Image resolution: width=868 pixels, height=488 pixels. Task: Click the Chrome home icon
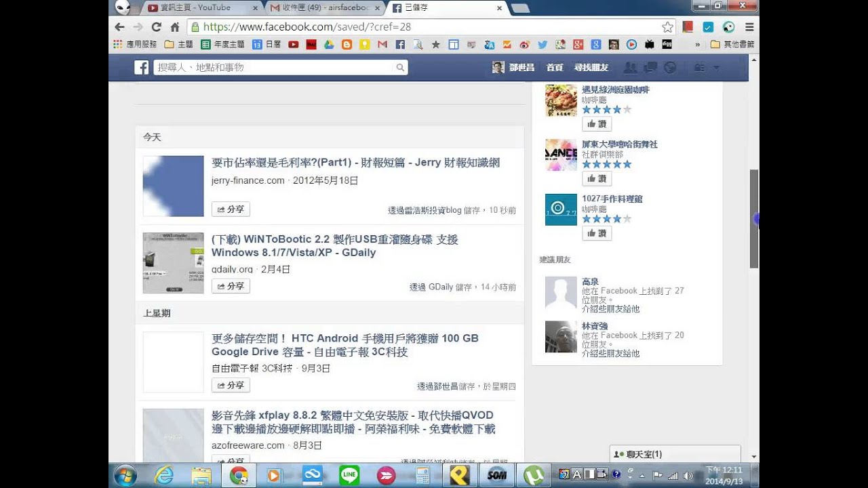pos(175,27)
